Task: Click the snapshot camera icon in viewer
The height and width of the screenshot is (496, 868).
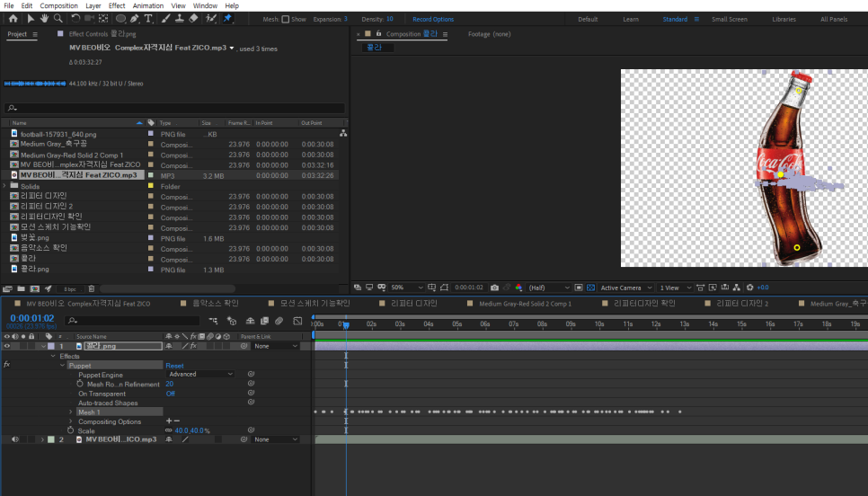Action: 494,288
